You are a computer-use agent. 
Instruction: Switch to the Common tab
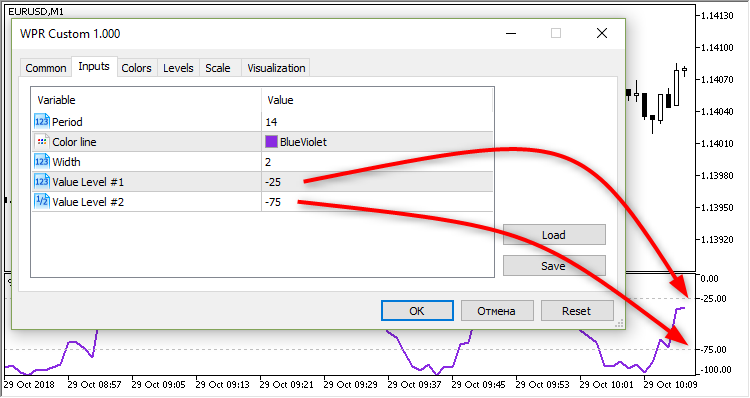(x=46, y=68)
